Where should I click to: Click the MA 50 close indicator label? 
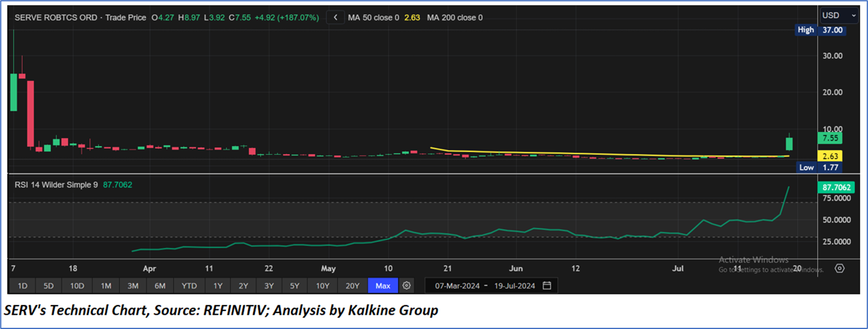pos(373,18)
